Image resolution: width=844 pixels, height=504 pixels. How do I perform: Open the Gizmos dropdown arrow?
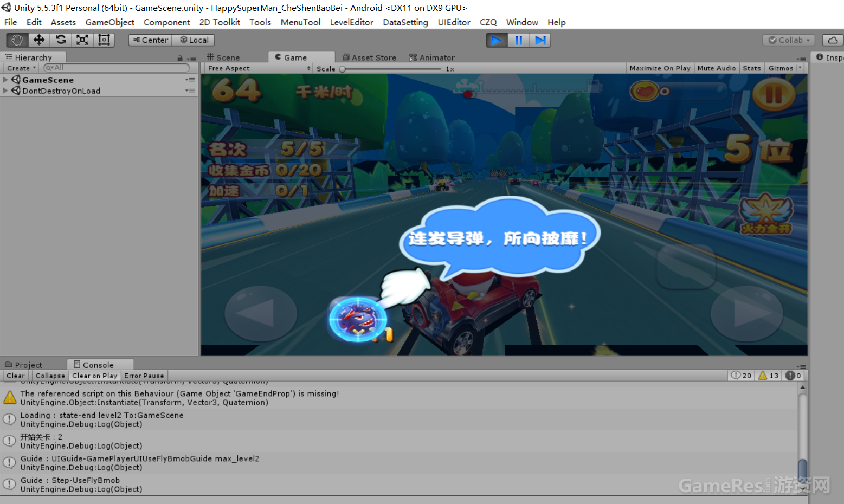[x=800, y=68]
